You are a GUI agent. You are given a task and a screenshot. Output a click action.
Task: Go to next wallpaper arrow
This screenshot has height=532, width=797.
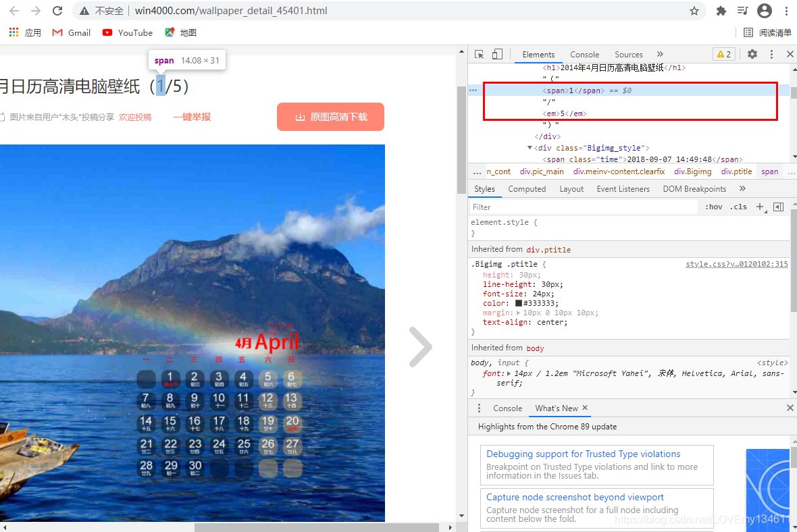tap(420, 347)
